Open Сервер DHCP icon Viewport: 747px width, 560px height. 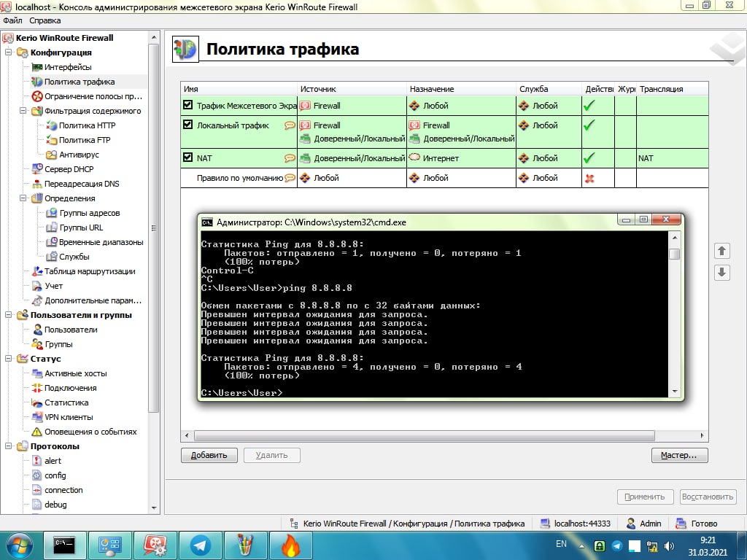tap(36, 169)
